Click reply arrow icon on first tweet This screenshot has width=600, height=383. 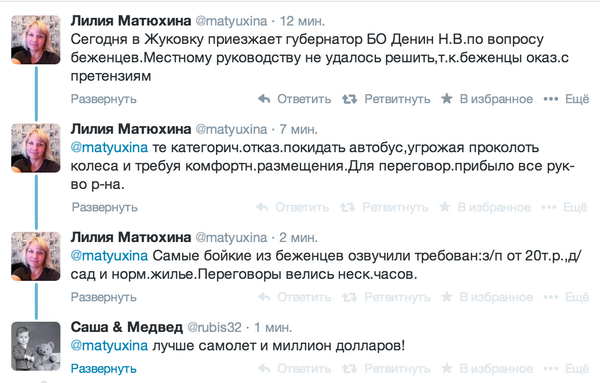tap(264, 99)
